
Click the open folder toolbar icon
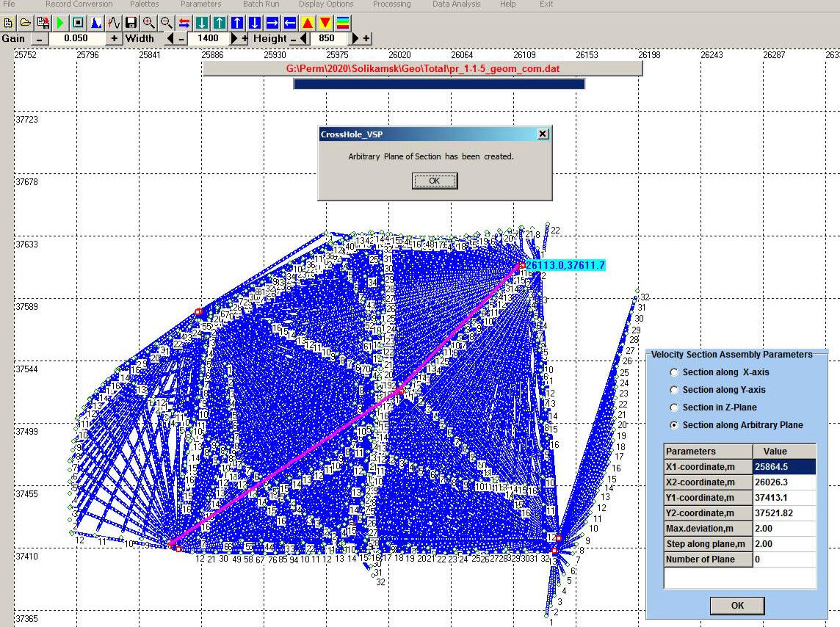(x=26, y=23)
